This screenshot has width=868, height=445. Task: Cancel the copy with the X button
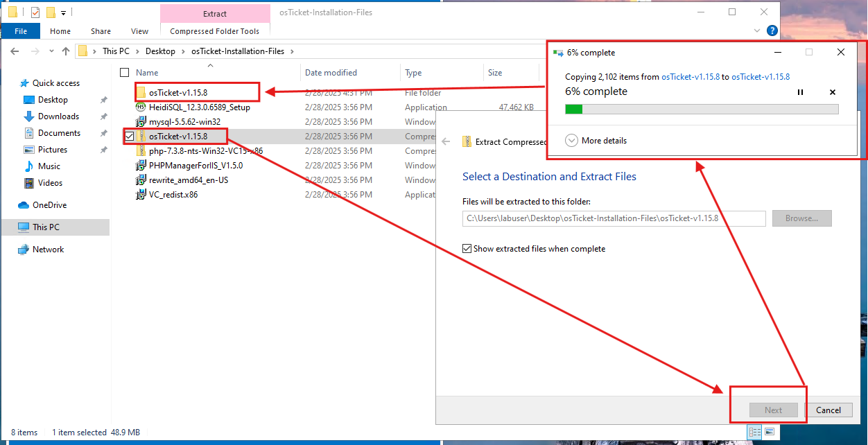833,92
